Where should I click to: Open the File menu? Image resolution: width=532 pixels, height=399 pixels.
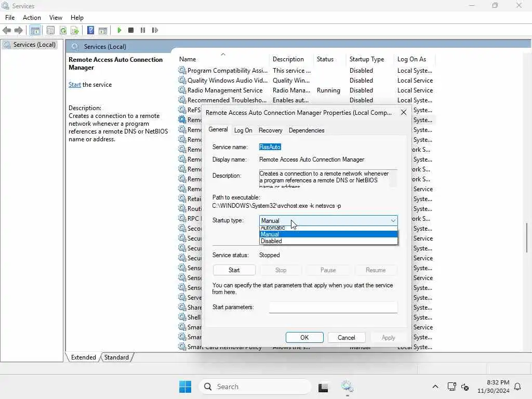tap(10, 18)
